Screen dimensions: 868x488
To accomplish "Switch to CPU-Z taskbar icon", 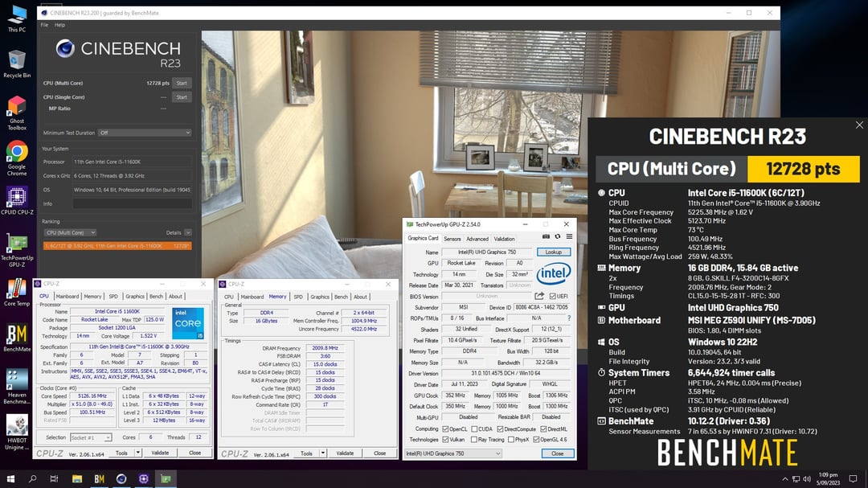I will coord(143,478).
